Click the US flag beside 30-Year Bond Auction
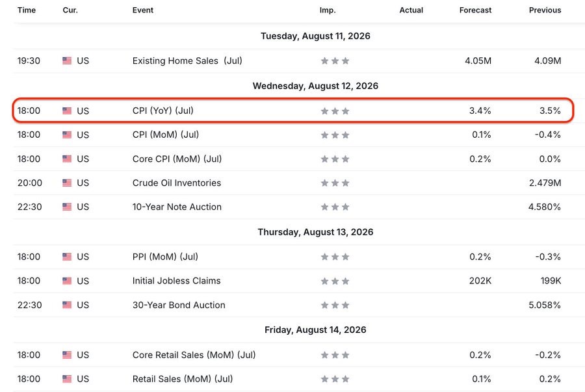The width and height of the screenshot is (585, 392). point(67,305)
